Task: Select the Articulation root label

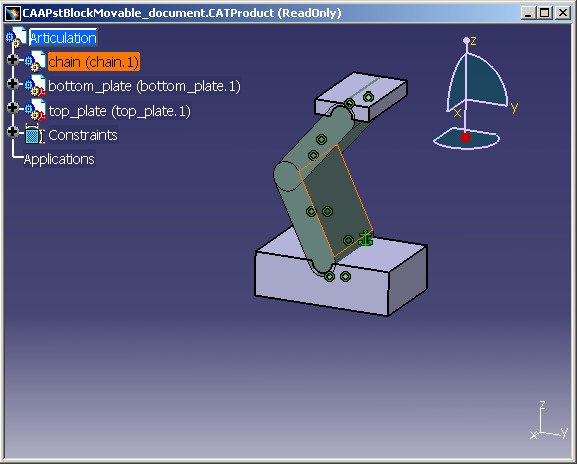Action: 63,38
